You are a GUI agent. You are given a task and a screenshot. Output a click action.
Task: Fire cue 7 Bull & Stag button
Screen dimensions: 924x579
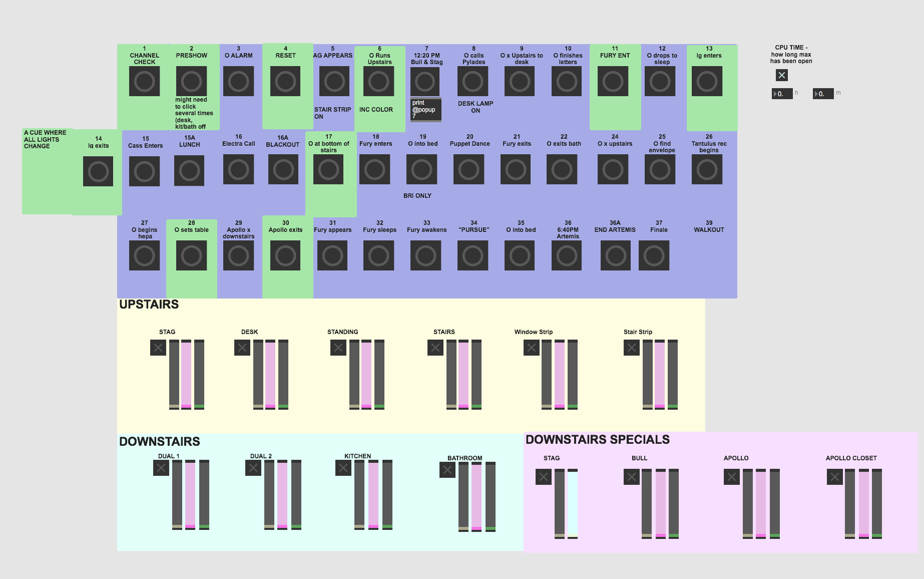[425, 81]
